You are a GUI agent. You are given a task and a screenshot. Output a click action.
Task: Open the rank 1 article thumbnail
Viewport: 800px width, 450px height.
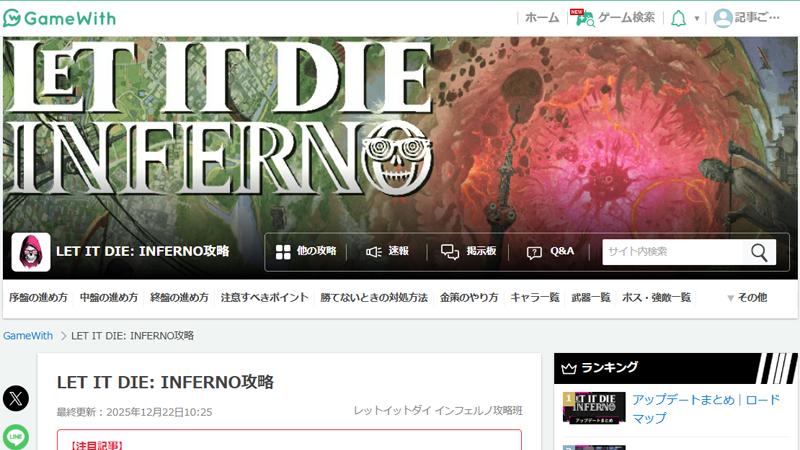click(x=594, y=408)
